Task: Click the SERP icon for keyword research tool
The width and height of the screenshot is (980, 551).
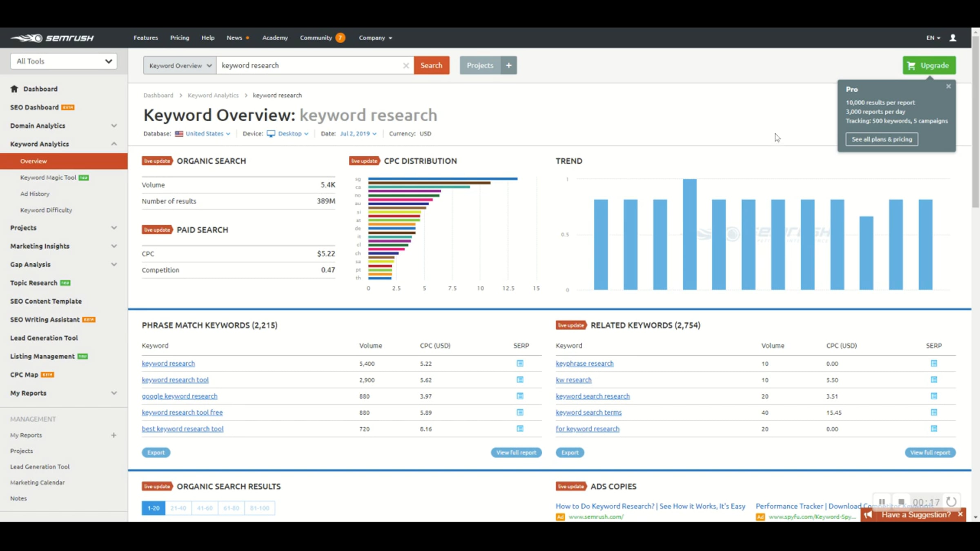Action: [x=520, y=380]
